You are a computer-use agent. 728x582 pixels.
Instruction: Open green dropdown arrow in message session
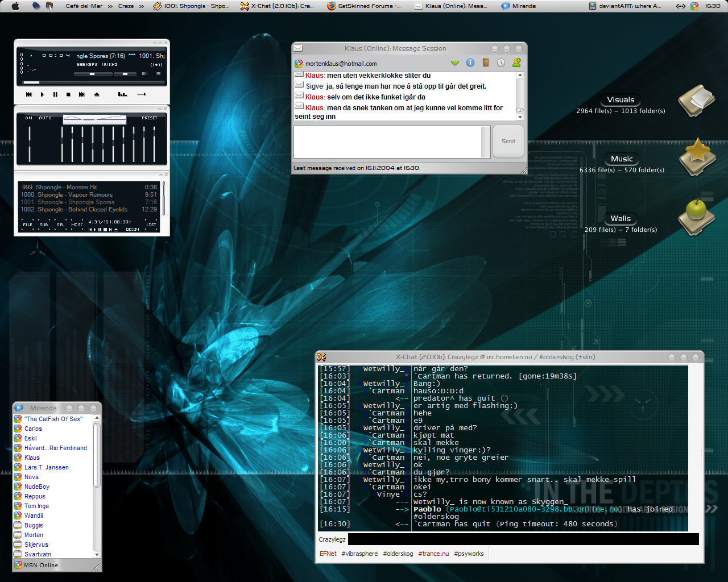pyautogui.click(x=455, y=63)
